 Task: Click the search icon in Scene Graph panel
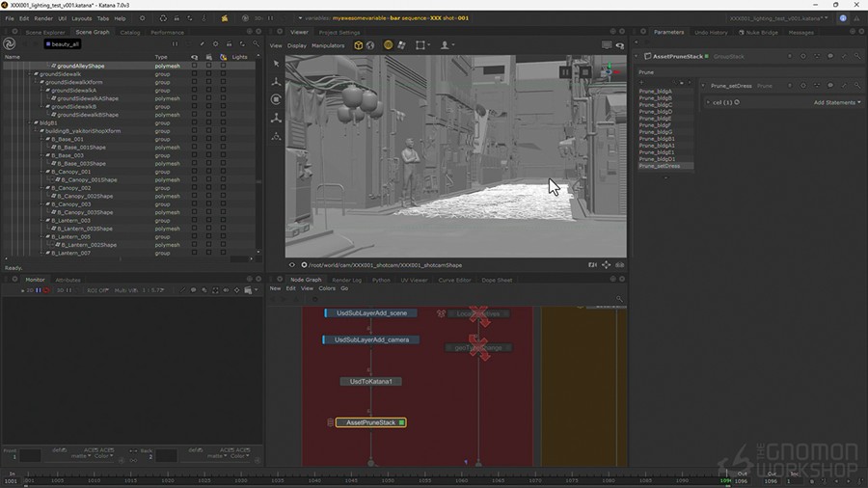click(x=254, y=43)
